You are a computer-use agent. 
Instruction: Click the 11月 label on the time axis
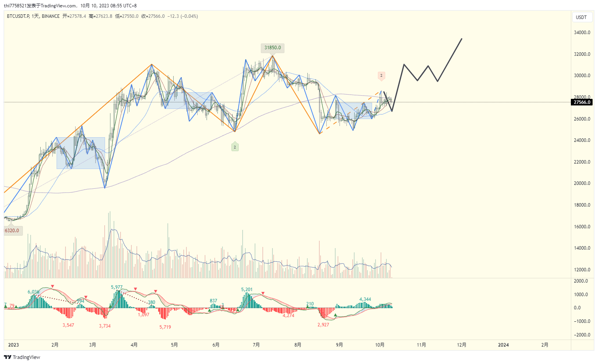click(421, 345)
